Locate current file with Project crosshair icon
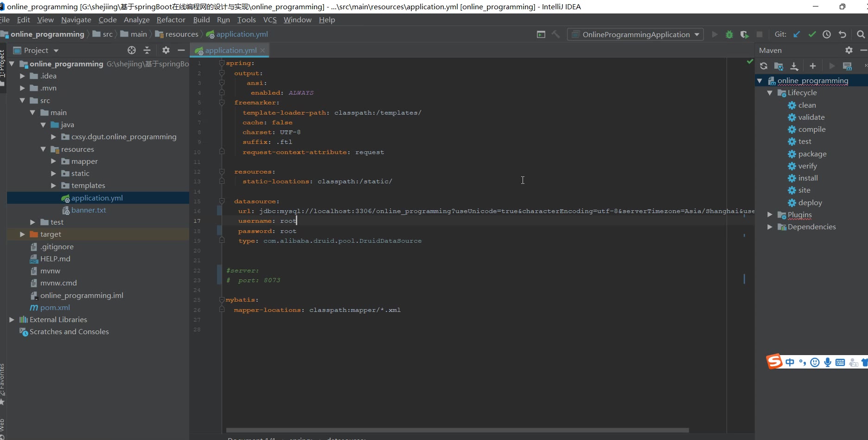 coord(132,50)
